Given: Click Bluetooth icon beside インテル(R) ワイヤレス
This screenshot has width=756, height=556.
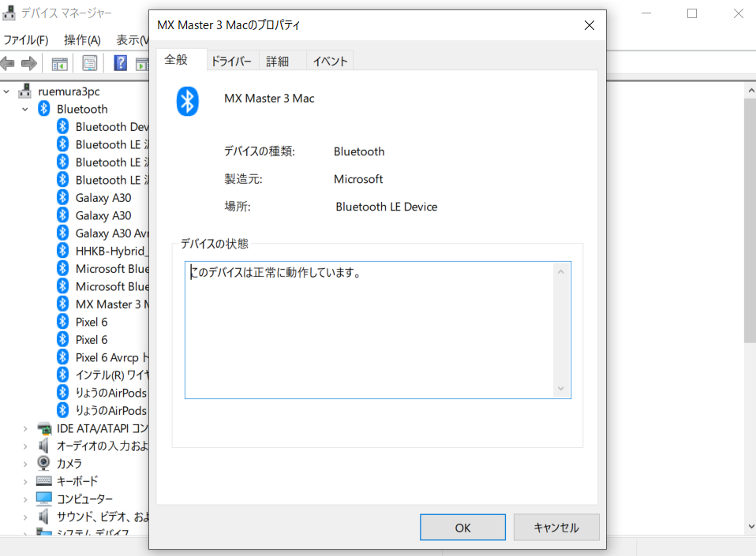Looking at the screenshot, I should pyautogui.click(x=62, y=375).
